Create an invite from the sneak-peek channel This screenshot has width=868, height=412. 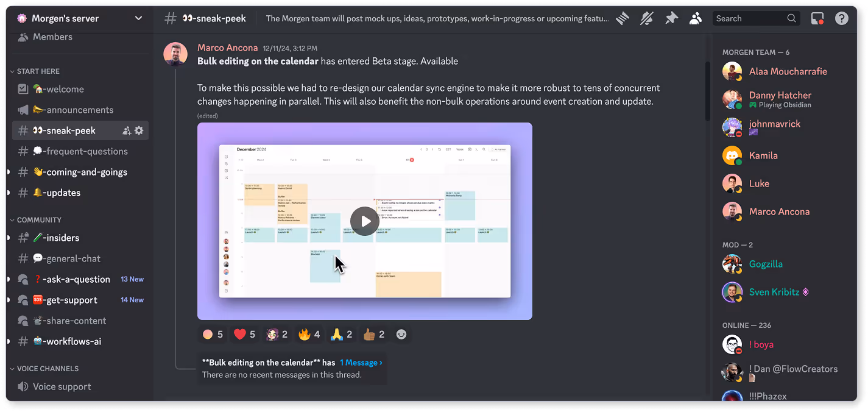coord(126,130)
